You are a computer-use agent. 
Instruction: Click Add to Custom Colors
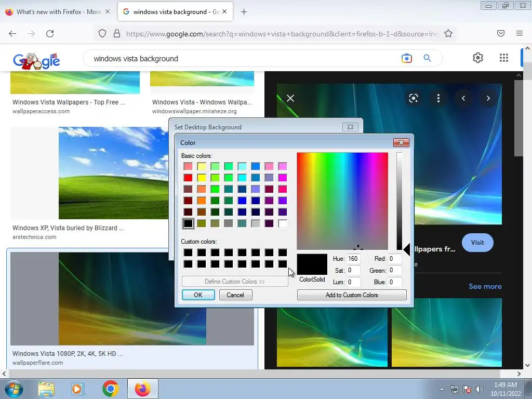click(x=352, y=295)
